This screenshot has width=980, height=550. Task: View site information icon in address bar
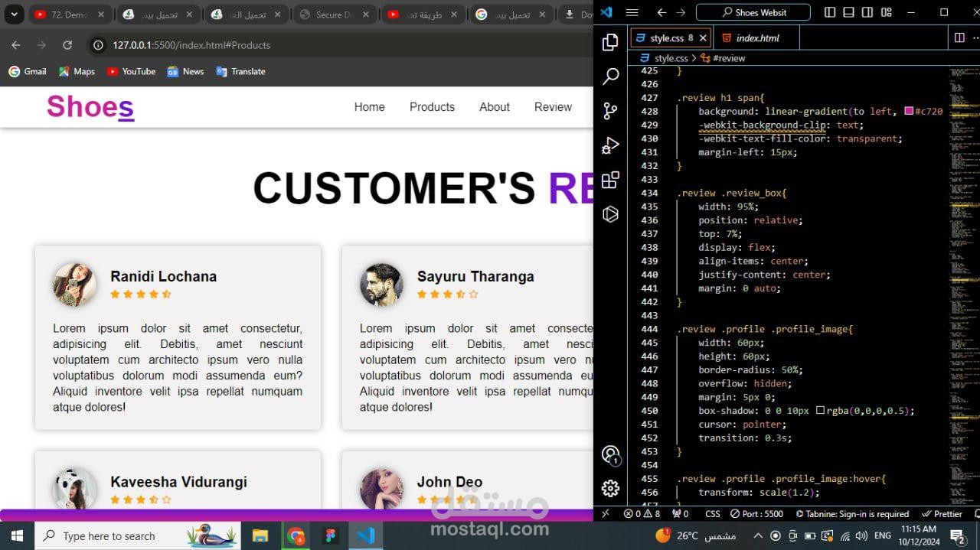coord(98,45)
